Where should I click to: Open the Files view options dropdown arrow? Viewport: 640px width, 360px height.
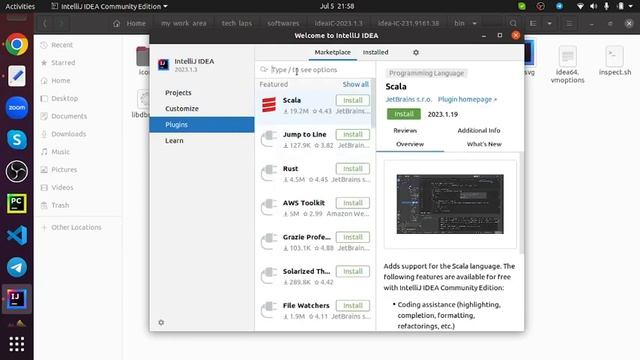[549, 24]
